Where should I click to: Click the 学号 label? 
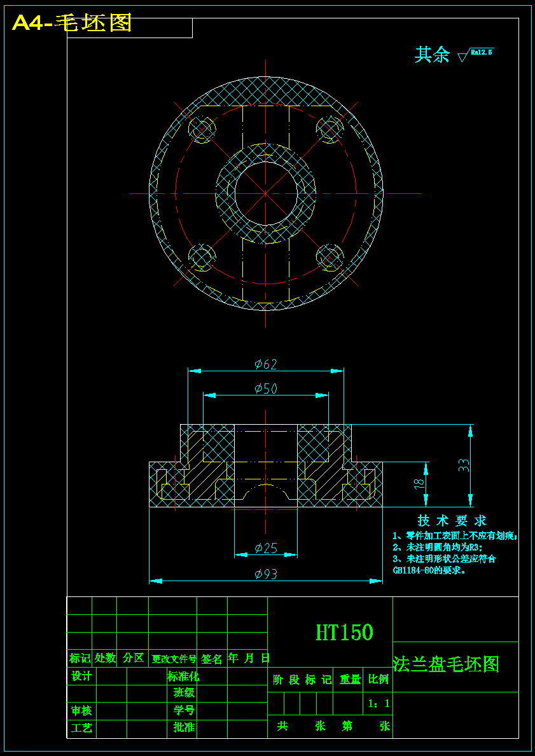(x=184, y=710)
